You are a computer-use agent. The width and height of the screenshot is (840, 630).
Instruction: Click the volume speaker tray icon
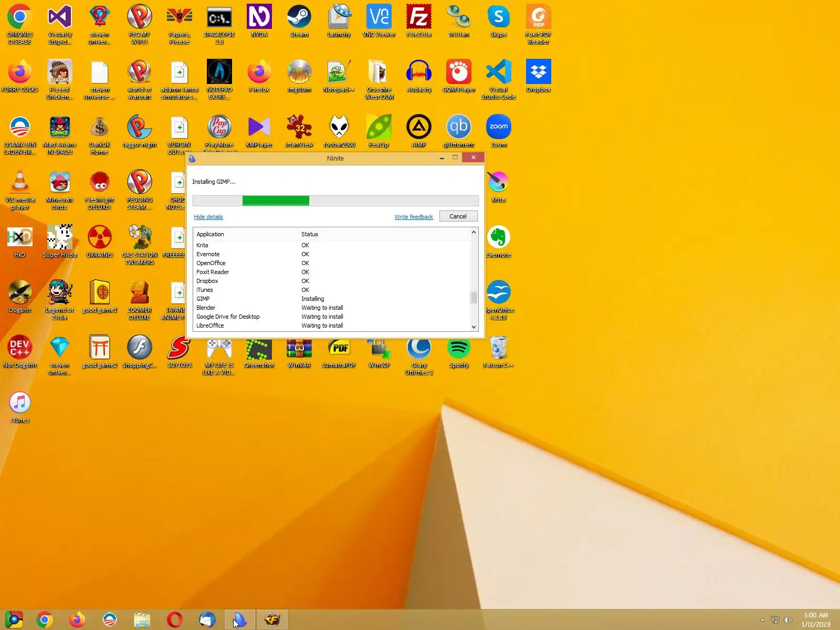pyautogui.click(x=788, y=620)
